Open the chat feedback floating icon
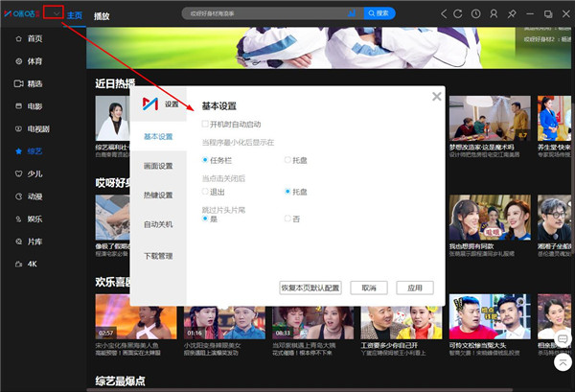This screenshot has height=392, width=575. pos(563,338)
